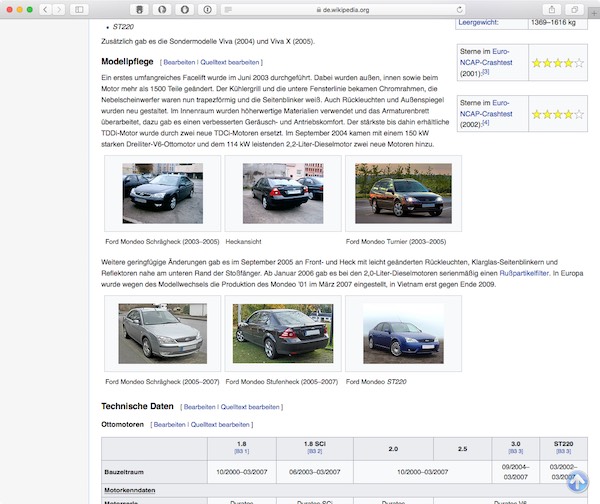This screenshot has width=600, height=504.
Task: Click Bearbeiten next to Modellpflege heading
Action: point(179,62)
